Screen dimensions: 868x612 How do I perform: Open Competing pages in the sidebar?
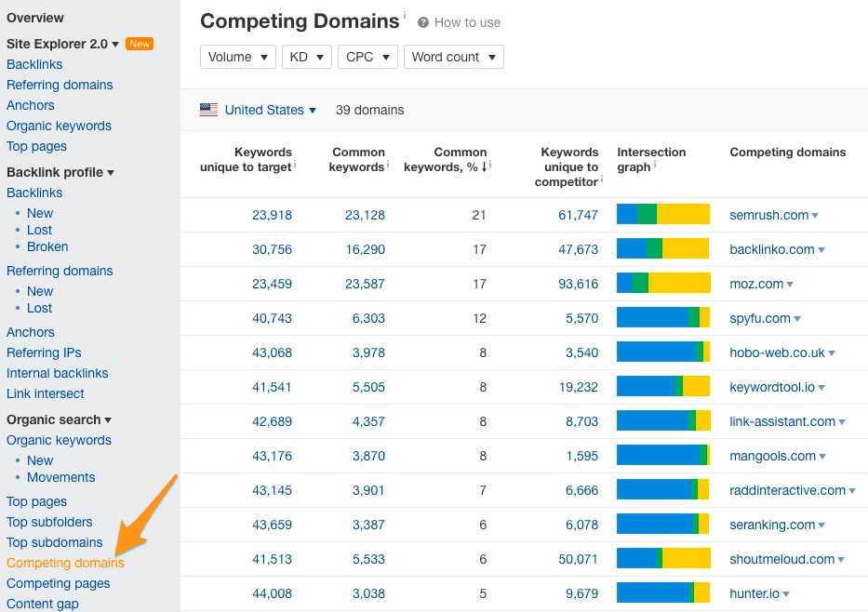coord(58,583)
